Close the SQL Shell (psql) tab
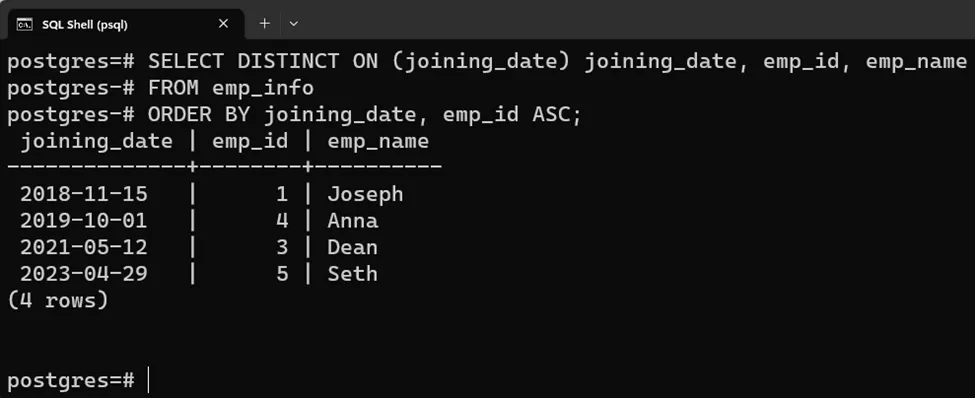 (223, 24)
